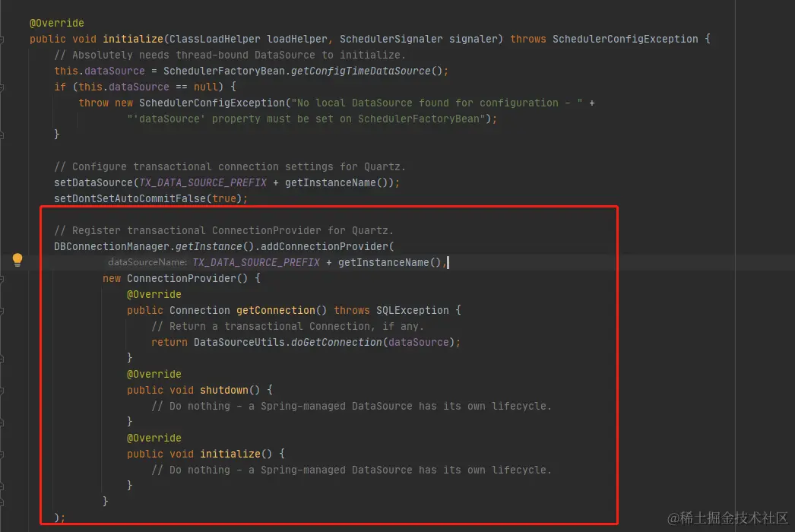Collapse the fold marker beside 'public void shutdown() {'
This screenshot has height=532, width=795.
[2, 391]
